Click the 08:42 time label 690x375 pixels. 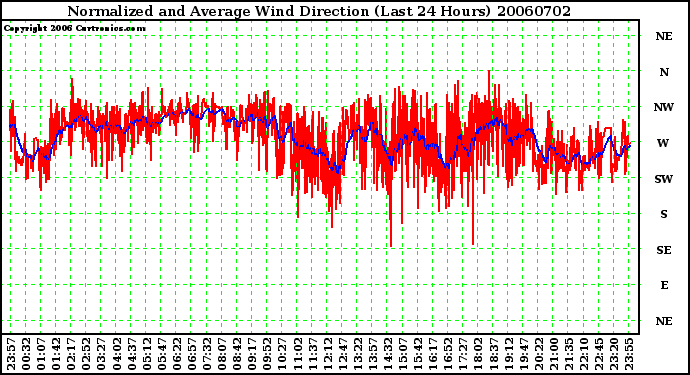[x=237, y=354]
